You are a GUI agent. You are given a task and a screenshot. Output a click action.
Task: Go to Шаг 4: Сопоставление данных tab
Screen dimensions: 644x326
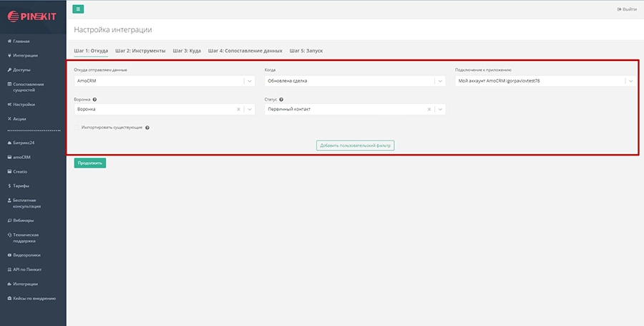(x=245, y=51)
